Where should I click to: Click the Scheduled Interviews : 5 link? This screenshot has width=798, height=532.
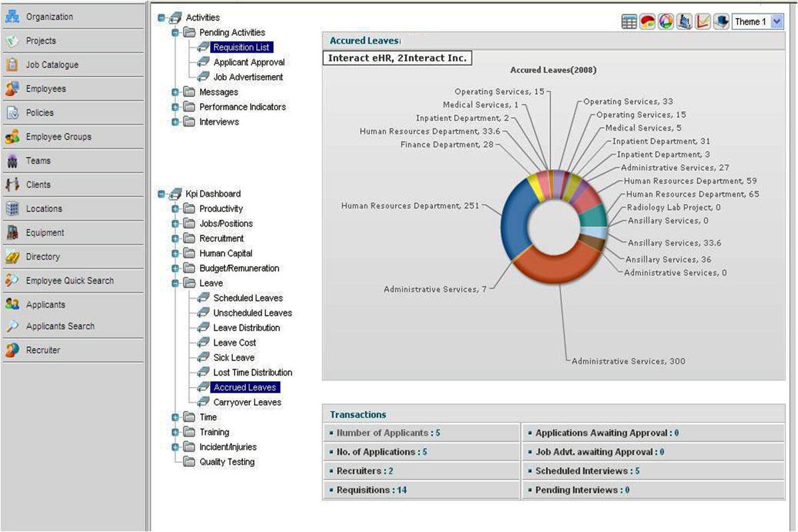click(x=588, y=471)
